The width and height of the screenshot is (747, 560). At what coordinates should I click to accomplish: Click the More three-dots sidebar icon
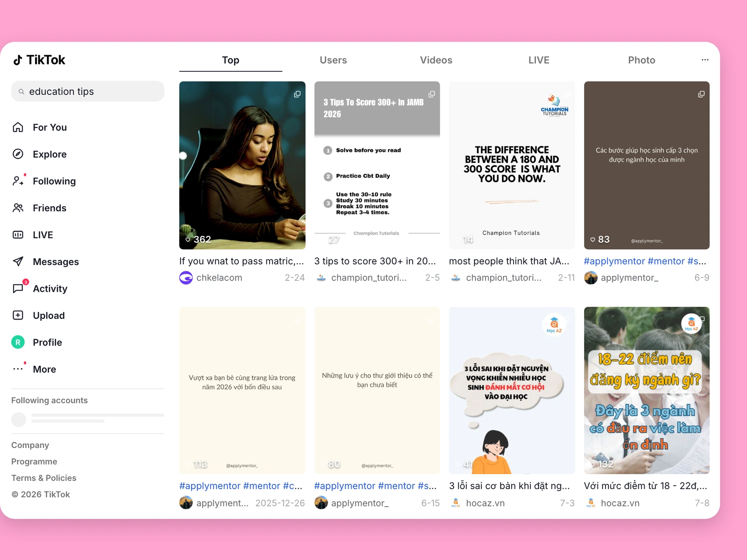(18, 369)
